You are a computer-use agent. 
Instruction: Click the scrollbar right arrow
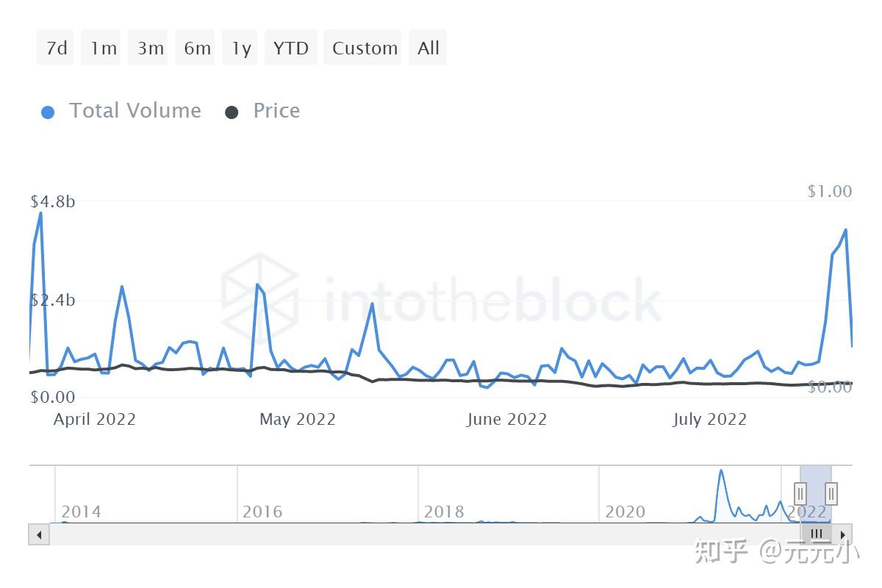842,534
